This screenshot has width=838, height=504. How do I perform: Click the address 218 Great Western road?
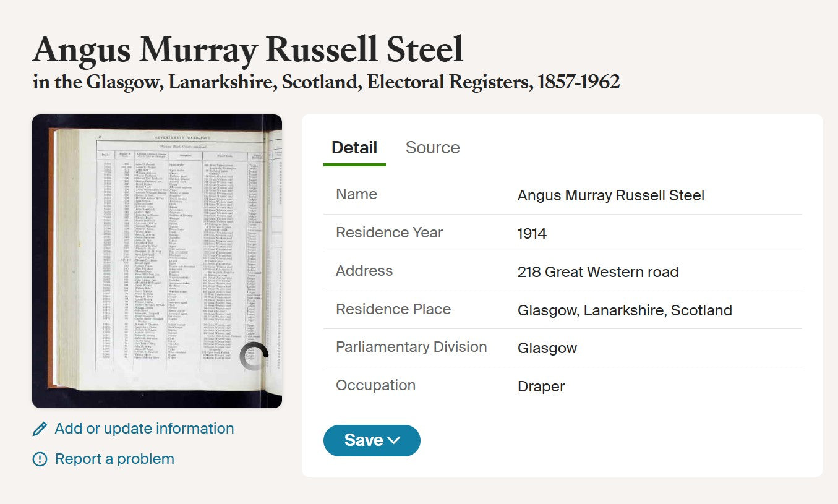pyautogui.click(x=598, y=272)
